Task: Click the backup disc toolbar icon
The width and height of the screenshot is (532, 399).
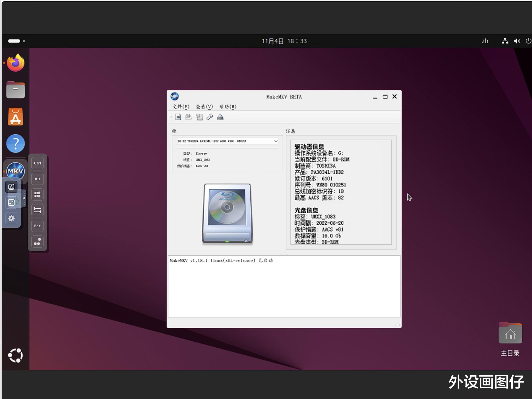Action: (199, 117)
